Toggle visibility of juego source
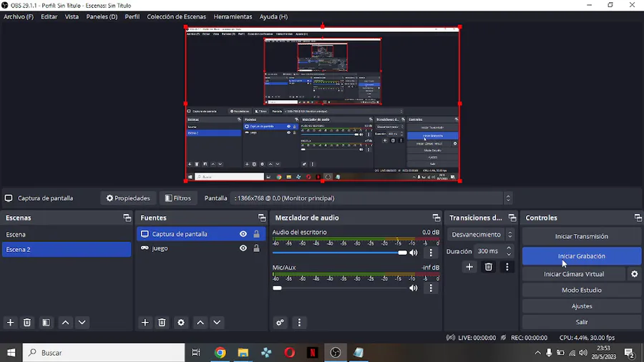This screenshot has height=362, width=644. (243, 248)
